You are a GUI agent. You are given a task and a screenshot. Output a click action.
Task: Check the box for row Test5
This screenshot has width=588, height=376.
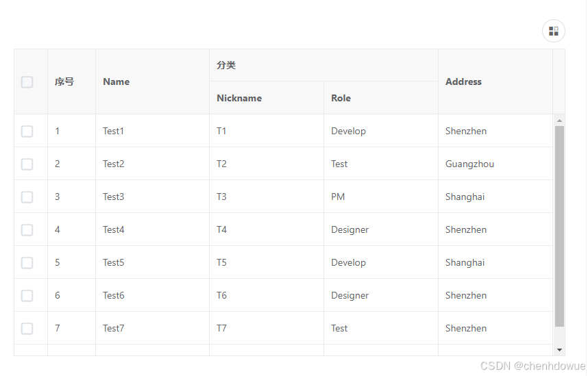pos(27,263)
